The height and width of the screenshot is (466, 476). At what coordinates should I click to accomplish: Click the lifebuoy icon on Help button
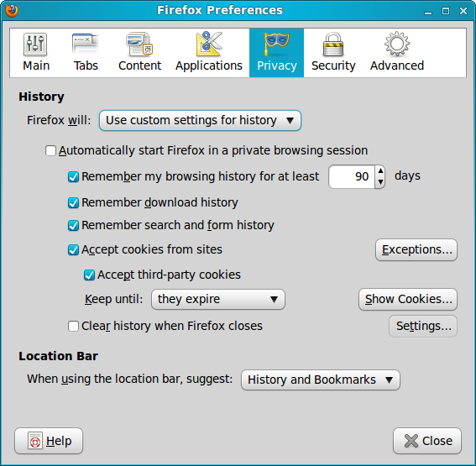coord(35,441)
